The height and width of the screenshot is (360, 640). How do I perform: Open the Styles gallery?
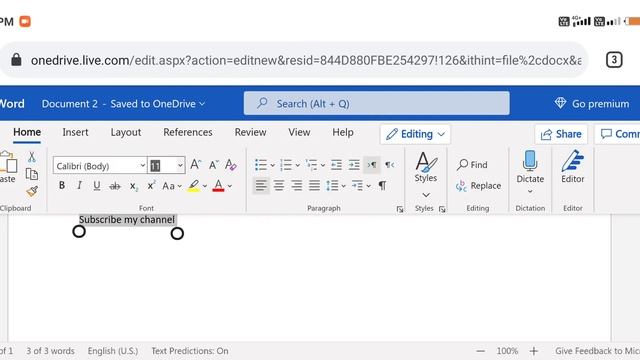coord(426,167)
